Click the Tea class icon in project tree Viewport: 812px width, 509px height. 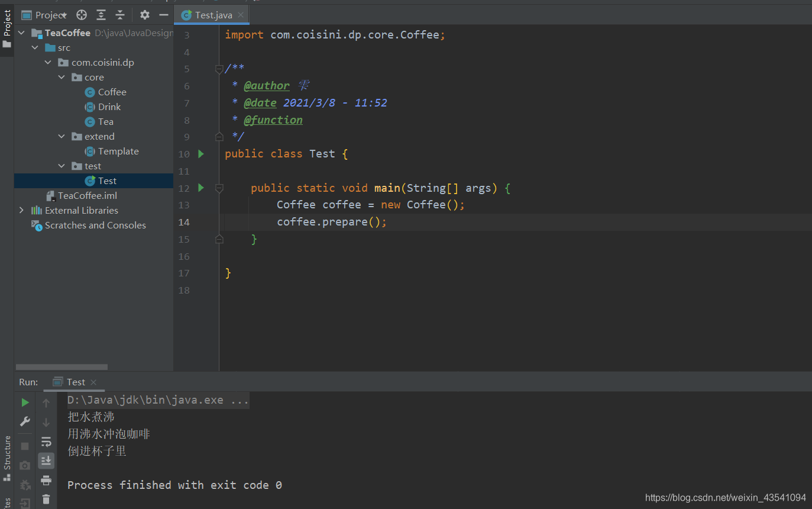pos(90,122)
